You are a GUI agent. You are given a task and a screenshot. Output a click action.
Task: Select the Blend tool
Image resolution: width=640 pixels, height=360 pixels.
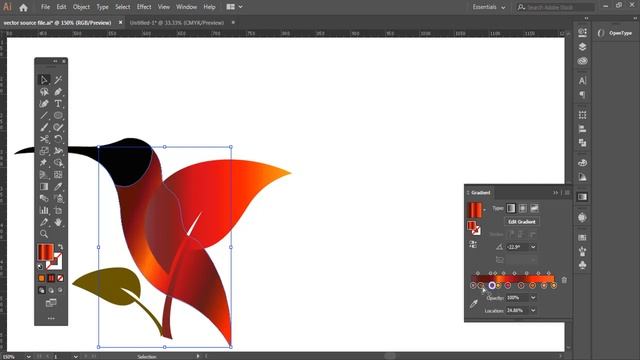44,198
